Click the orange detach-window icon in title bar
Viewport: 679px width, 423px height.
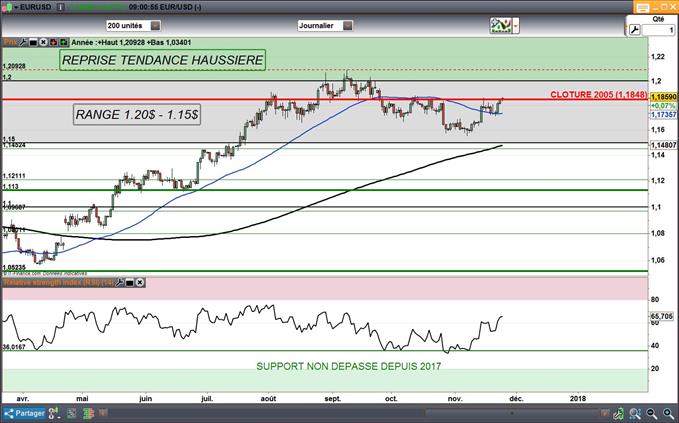[x=643, y=7]
